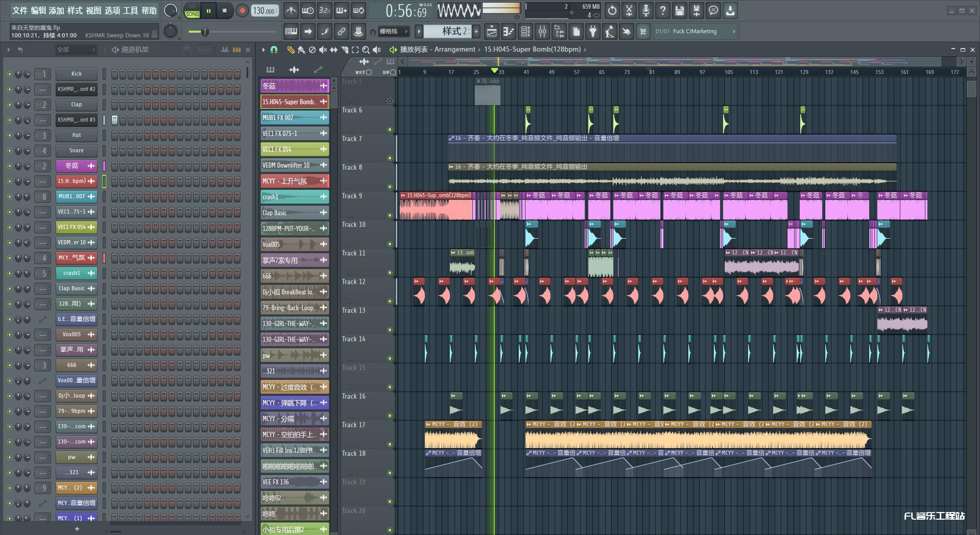
Task: Open the 添加 menu
Action: coord(57,10)
